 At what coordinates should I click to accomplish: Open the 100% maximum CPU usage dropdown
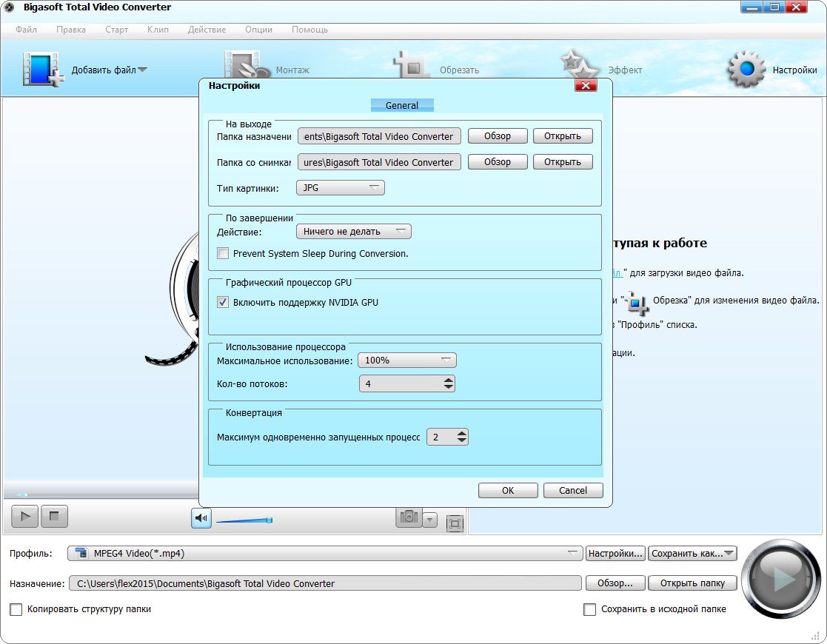click(406, 360)
